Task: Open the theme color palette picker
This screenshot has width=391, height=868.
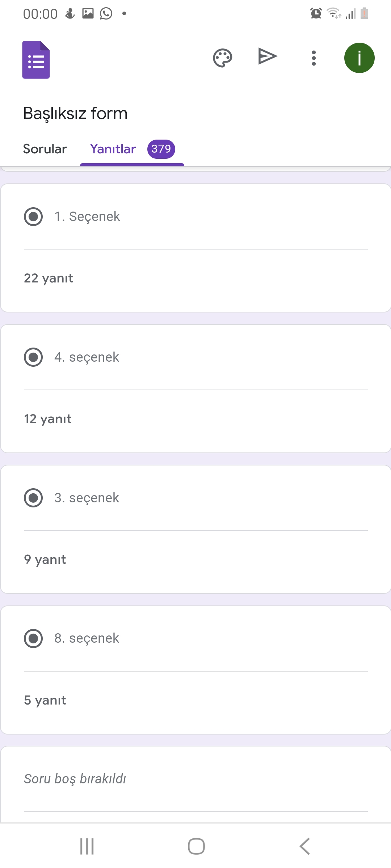Action: tap(222, 57)
